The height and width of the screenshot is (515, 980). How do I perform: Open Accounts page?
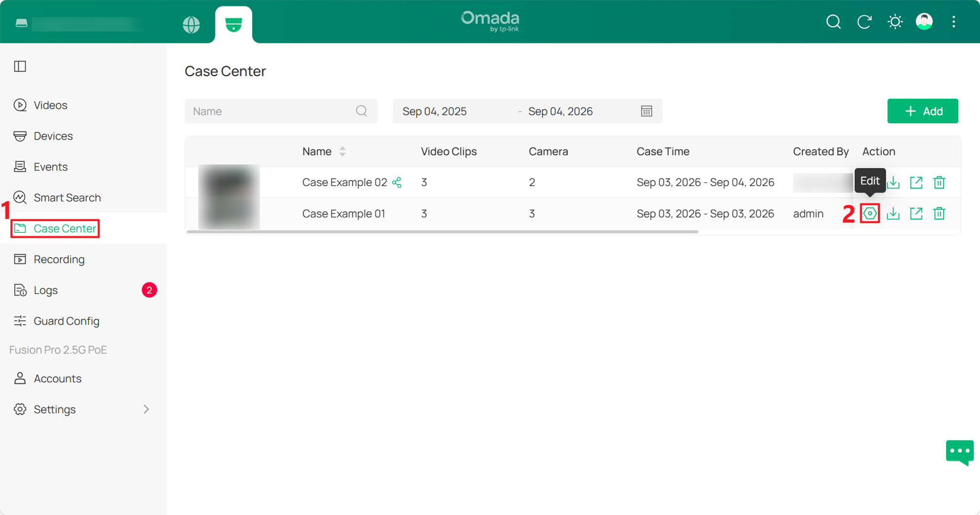pyautogui.click(x=57, y=378)
